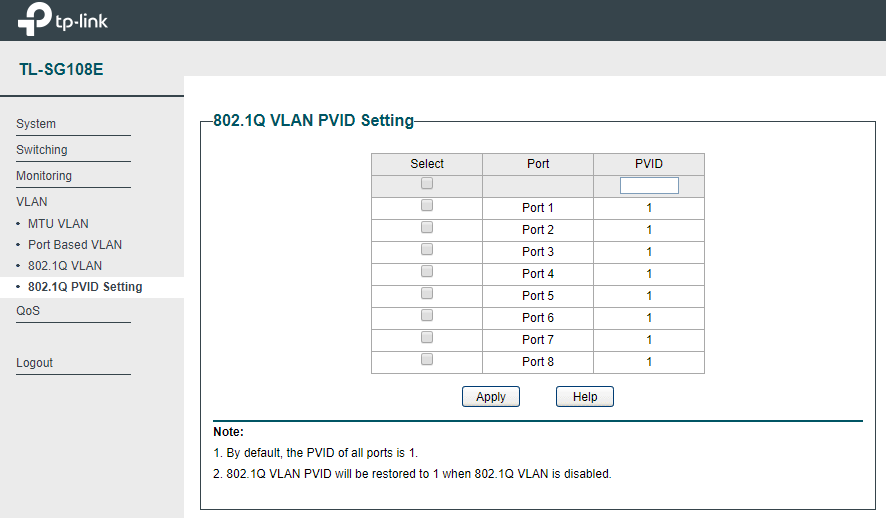Check the select-all checkbox in header row
Screen dimensions: 886x518
[427, 183]
